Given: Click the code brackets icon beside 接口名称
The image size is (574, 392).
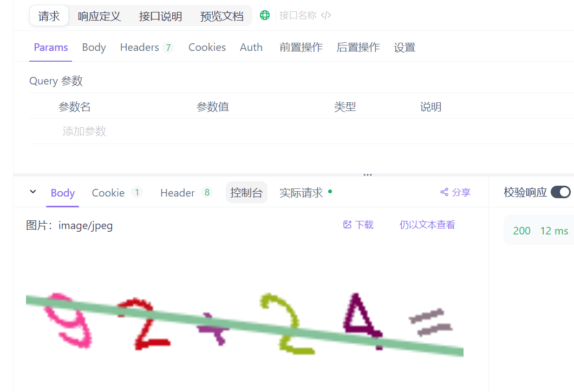Looking at the screenshot, I should (326, 15).
